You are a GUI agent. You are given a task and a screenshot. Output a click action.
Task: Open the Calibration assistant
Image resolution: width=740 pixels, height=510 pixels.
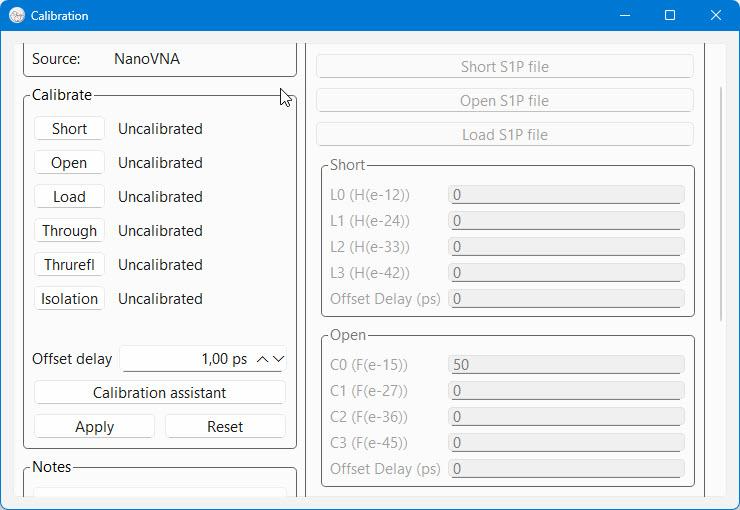pyautogui.click(x=160, y=393)
